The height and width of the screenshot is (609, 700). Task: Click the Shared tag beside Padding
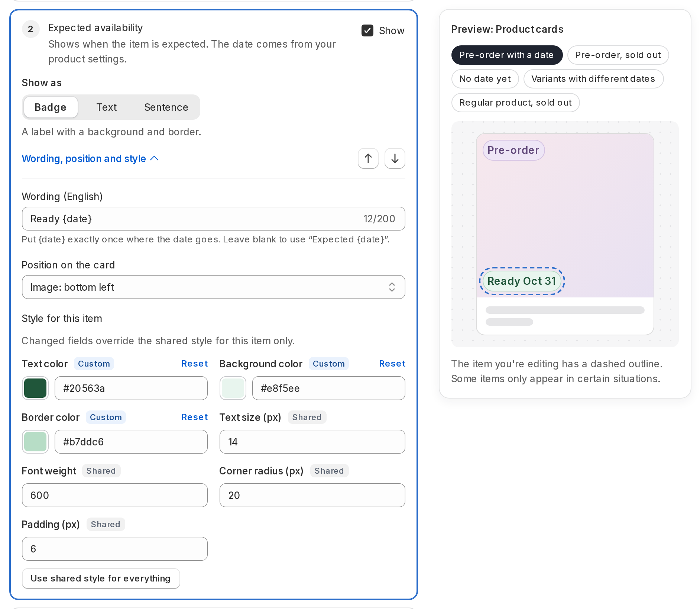pos(106,524)
